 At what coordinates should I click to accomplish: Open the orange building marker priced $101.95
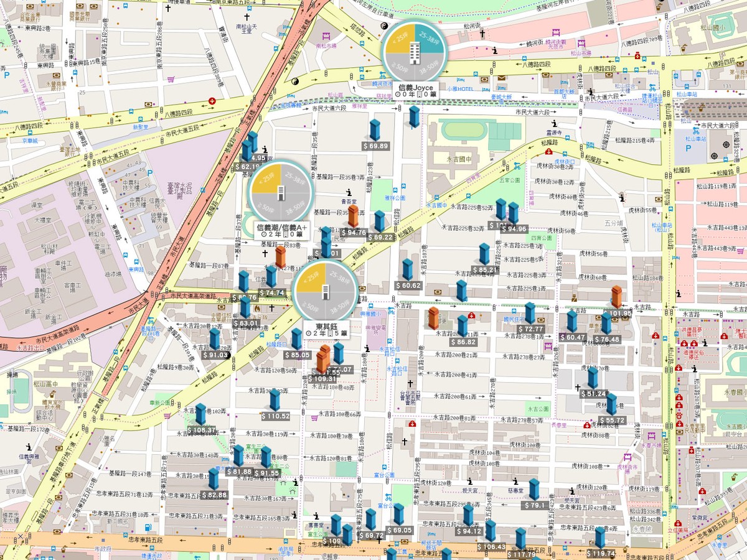pos(616,297)
